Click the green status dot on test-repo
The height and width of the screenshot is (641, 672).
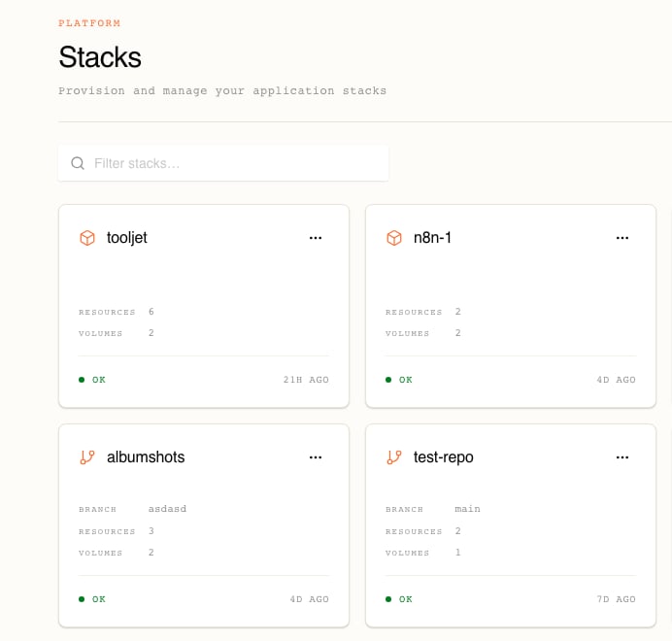pos(388,599)
